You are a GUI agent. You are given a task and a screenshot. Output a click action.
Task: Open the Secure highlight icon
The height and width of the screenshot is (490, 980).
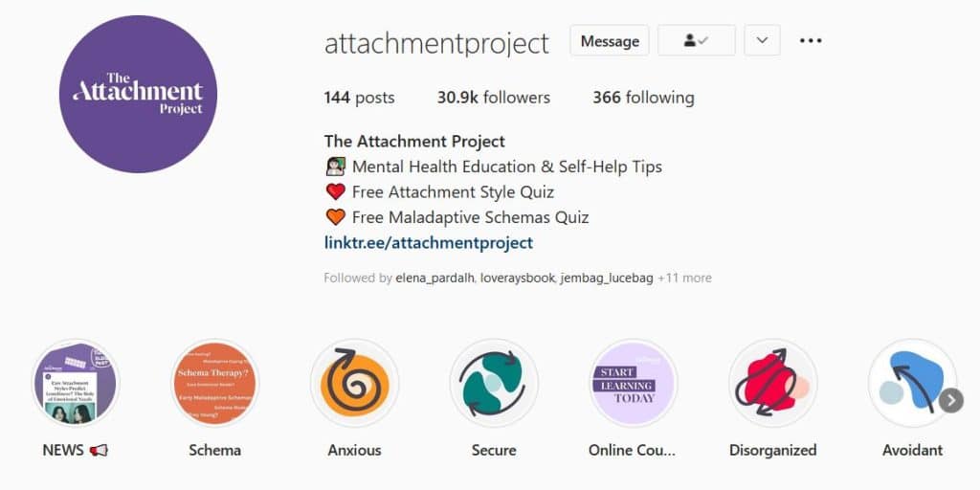pyautogui.click(x=494, y=383)
